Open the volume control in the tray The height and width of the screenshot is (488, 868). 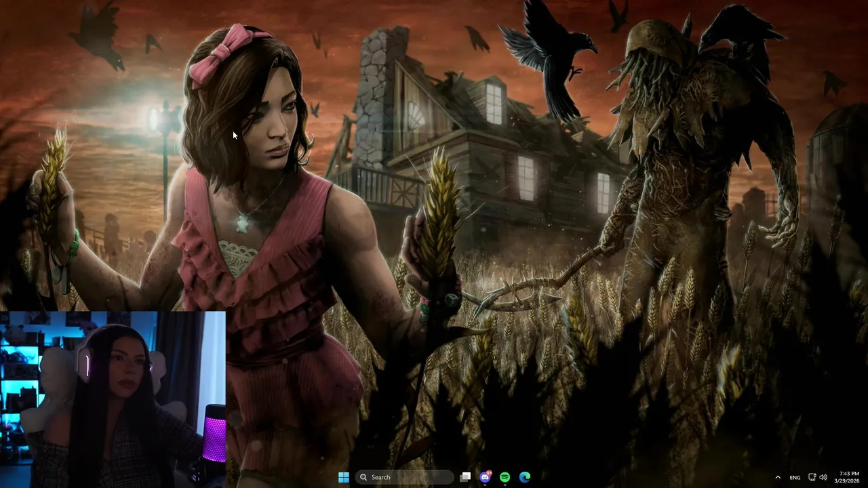tap(823, 477)
